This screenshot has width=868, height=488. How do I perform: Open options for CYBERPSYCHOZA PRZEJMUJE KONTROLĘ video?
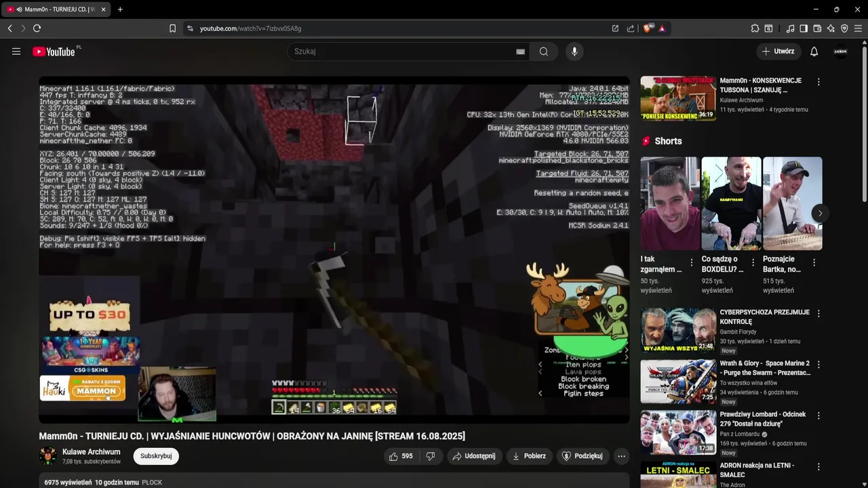pyautogui.click(x=818, y=314)
